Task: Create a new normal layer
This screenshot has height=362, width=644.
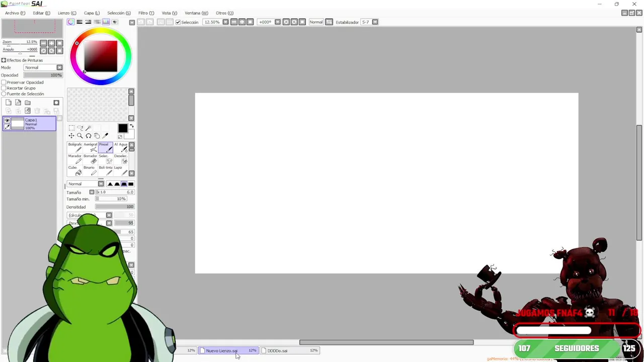Action: (x=9, y=103)
